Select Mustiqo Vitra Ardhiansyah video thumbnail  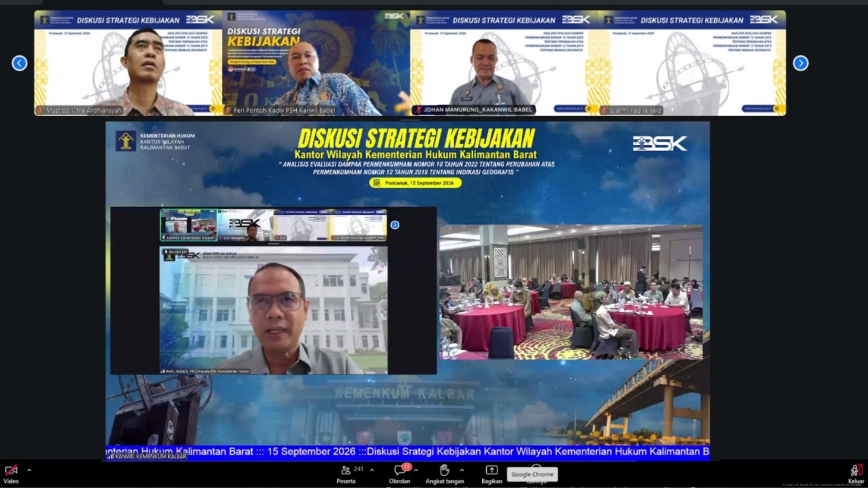coord(128,63)
